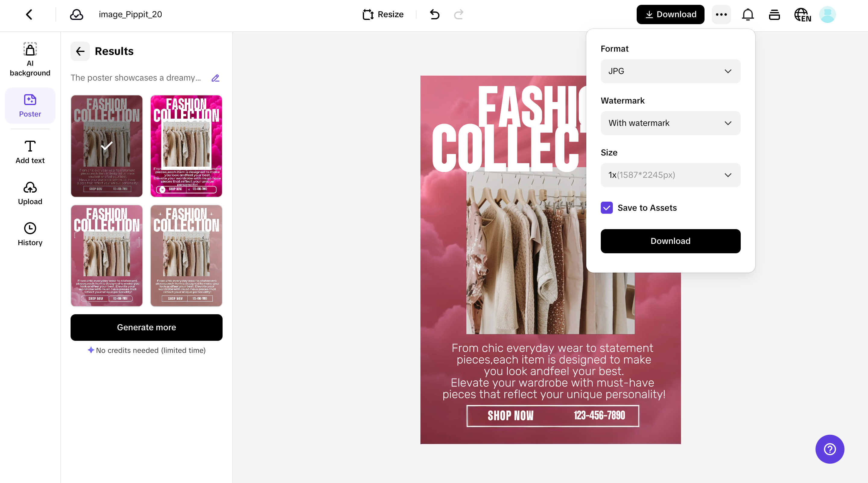Expand the Size 1x dropdown
868x483 pixels.
pos(670,175)
